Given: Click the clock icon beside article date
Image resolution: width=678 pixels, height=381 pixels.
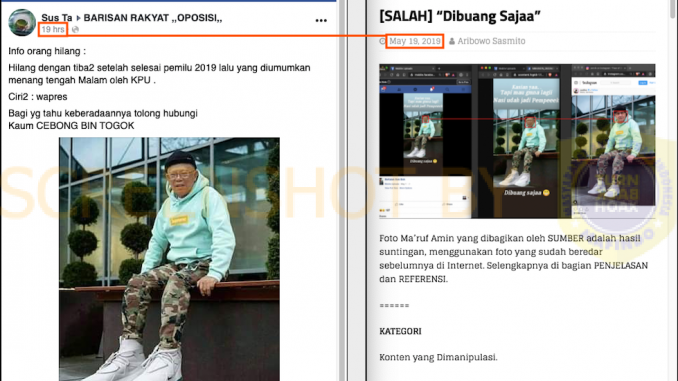Looking at the screenshot, I should coord(382,41).
